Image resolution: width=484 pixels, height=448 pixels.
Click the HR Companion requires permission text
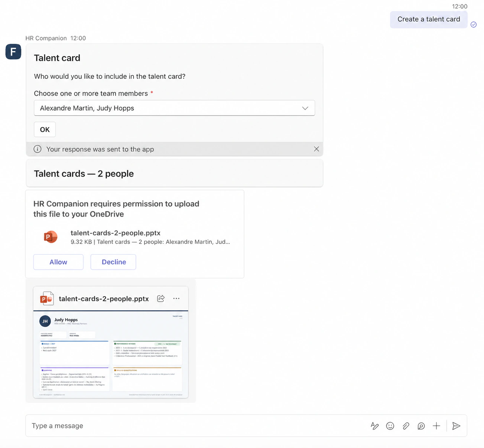pos(116,209)
